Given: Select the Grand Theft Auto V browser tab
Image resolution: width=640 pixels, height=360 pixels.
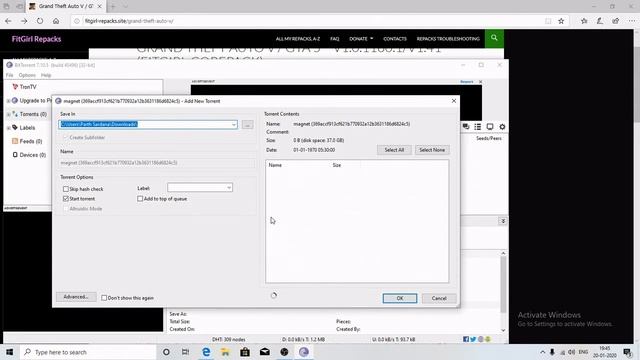Looking at the screenshot, I should 65,7.
